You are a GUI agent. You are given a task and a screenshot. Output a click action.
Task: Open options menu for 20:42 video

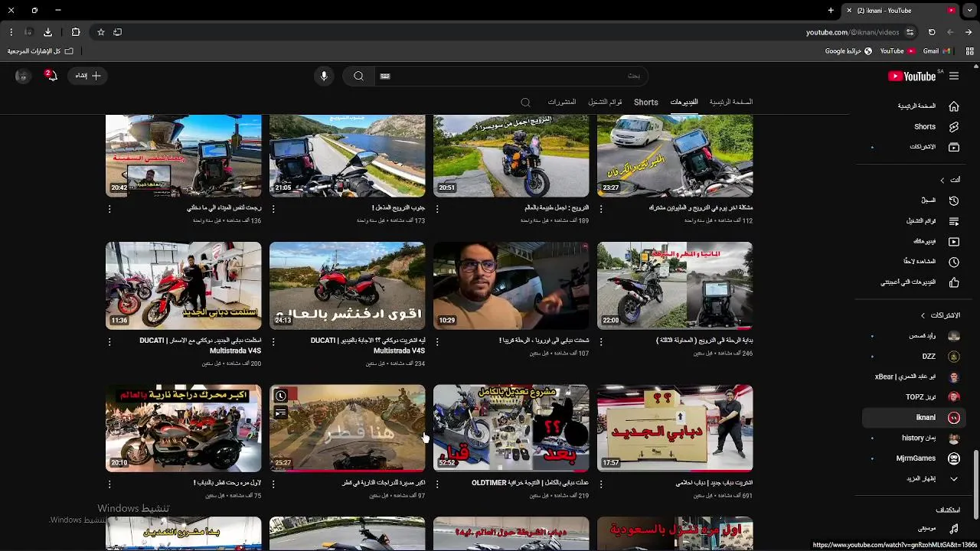click(109, 208)
